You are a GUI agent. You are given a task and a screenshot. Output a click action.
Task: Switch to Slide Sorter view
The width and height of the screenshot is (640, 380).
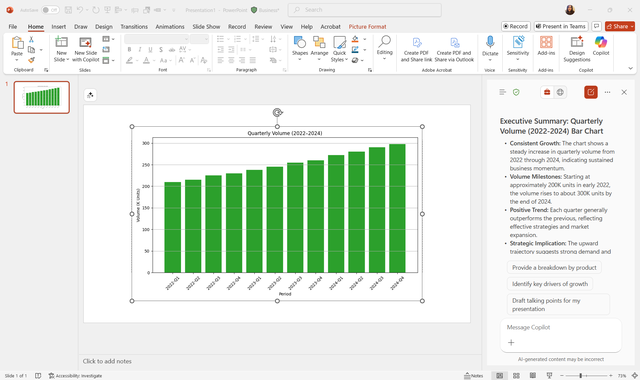pyautogui.click(x=516, y=376)
